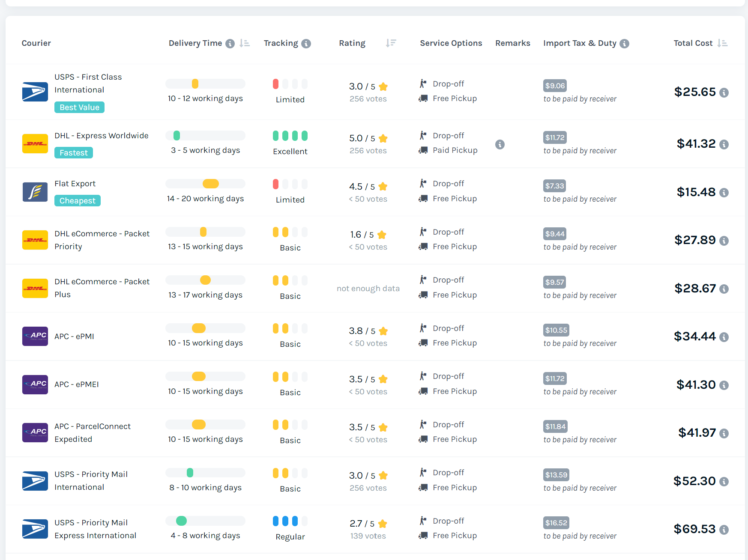
Task: Click the star icon beside 5.0 / 5 rating
Action: pos(383,138)
